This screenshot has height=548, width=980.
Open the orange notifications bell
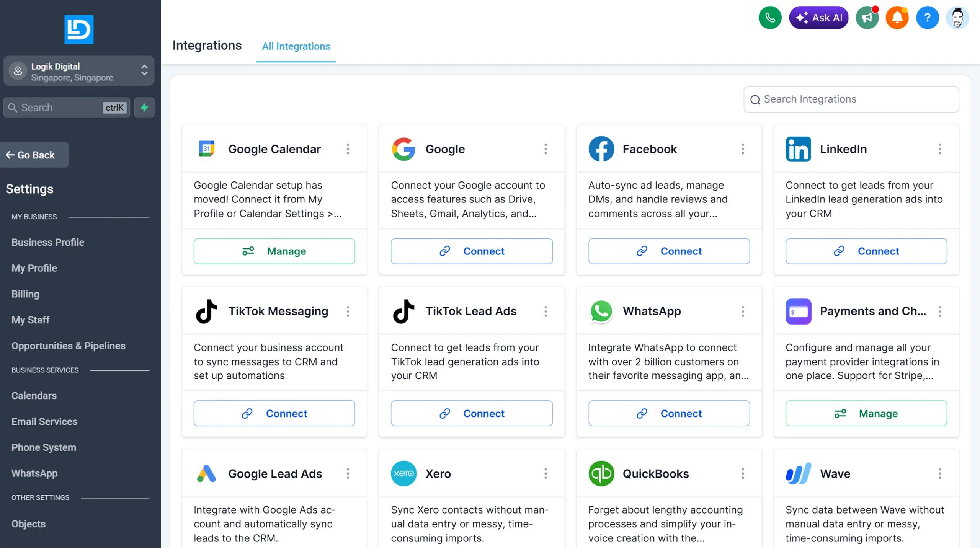coord(897,18)
